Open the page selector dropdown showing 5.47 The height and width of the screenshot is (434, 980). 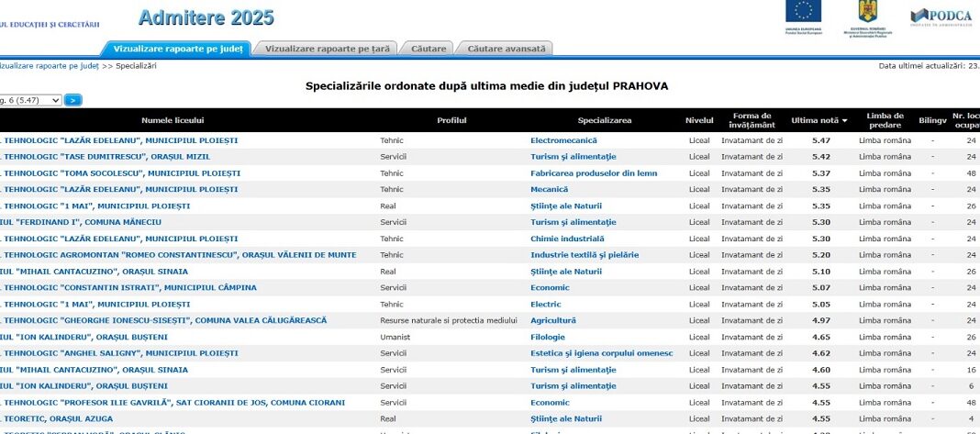coord(30,100)
